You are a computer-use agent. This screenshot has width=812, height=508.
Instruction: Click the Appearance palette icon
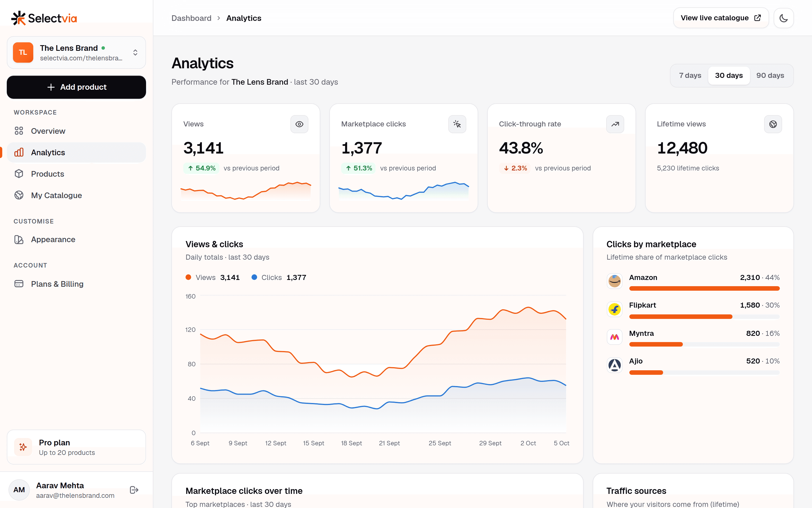point(19,240)
